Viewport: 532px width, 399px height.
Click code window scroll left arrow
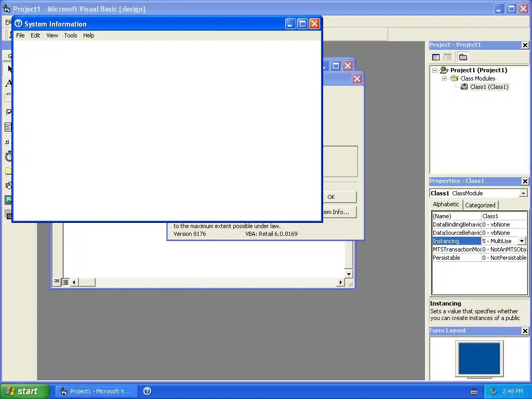tap(74, 282)
